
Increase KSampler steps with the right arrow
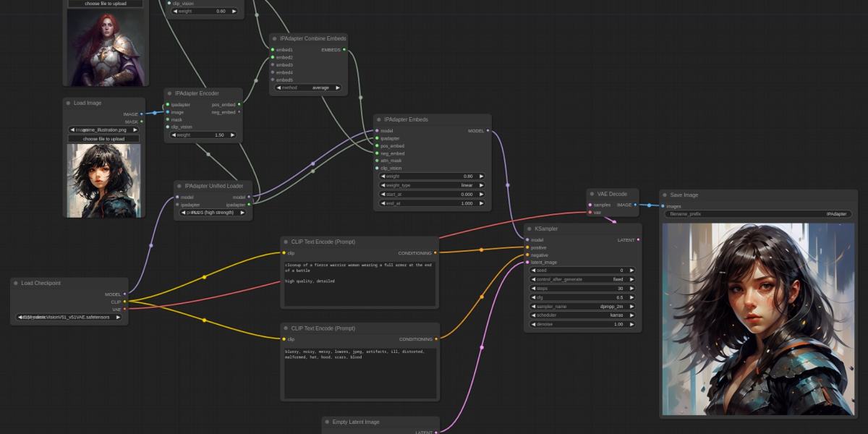pos(631,288)
